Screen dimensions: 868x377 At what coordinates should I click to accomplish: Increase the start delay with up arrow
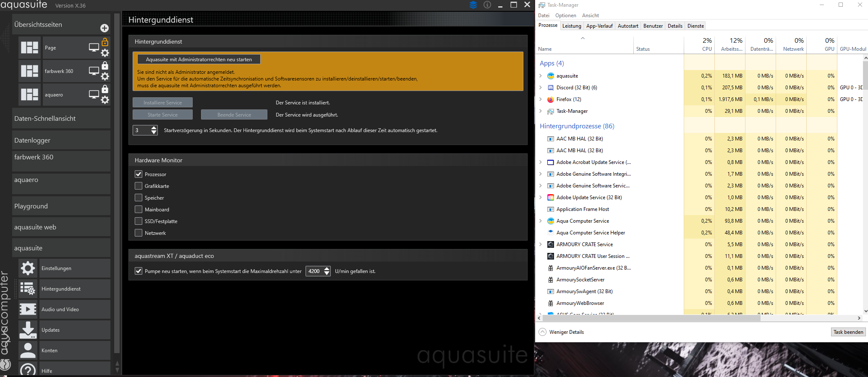154,127
